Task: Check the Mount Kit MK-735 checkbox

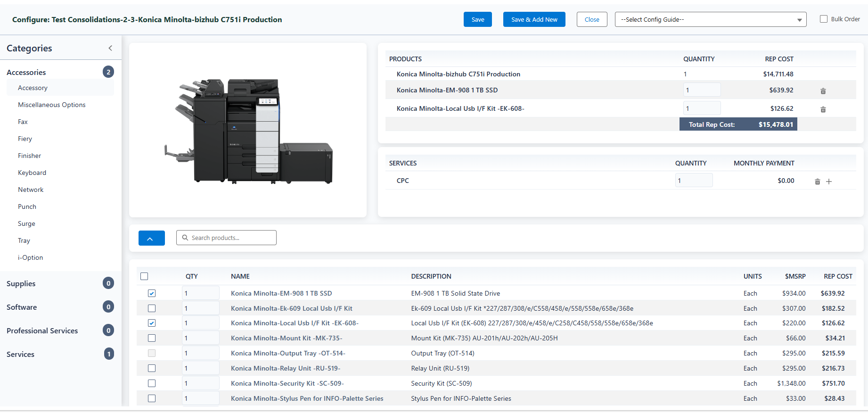Action: click(x=152, y=338)
